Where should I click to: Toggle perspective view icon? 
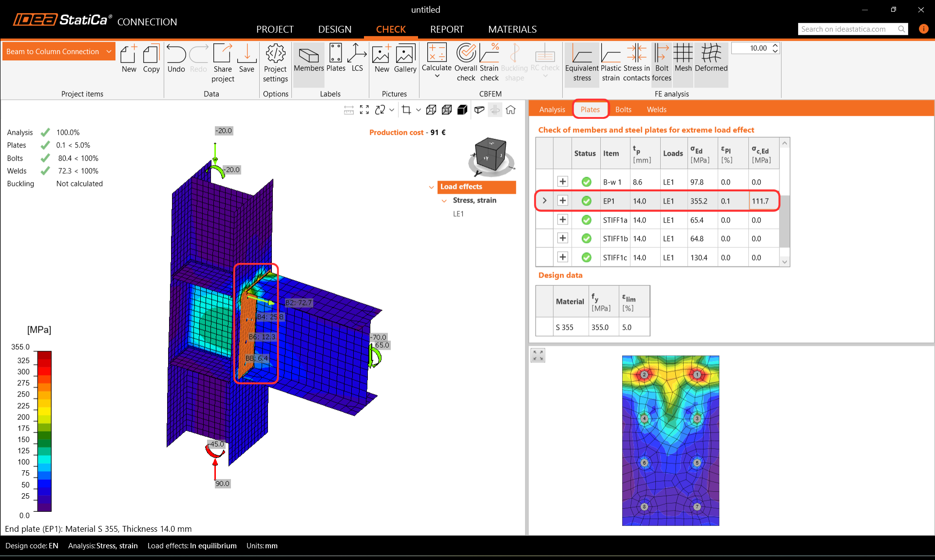(x=479, y=110)
